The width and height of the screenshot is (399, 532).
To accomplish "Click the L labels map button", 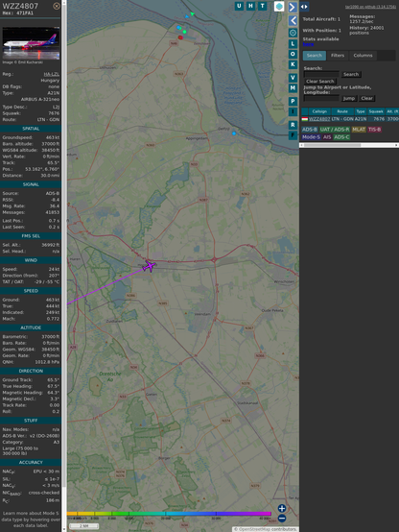I will pyautogui.click(x=293, y=44).
